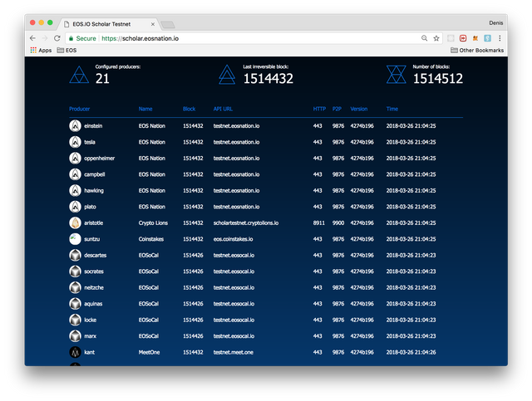Click the aquinas producer name
The width and height of the screenshot is (532, 401).
pyautogui.click(x=93, y=304)
